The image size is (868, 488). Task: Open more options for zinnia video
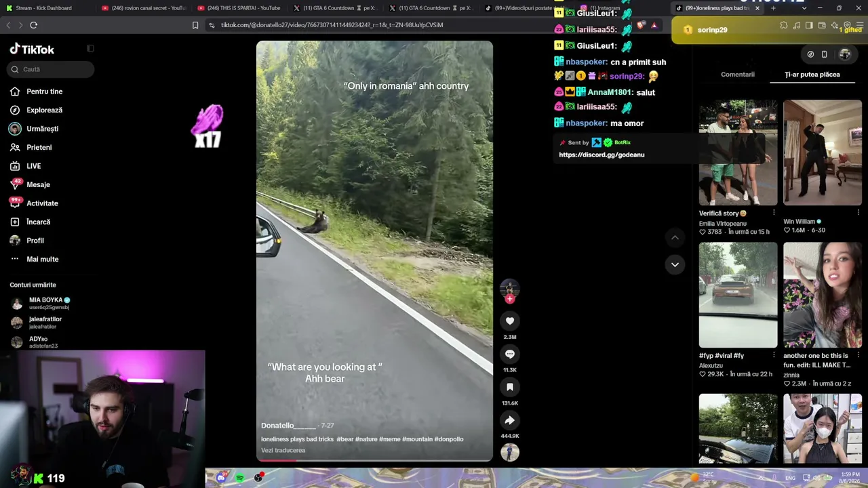coord(858,355)
